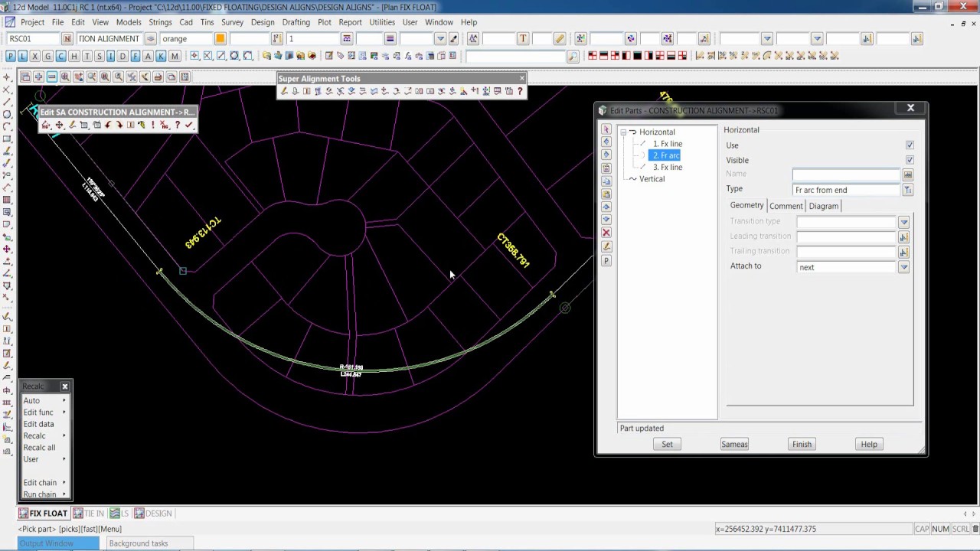Click the Trailing transition measure icon
The width and height of the screenshot is (980, 551).
(x=903, y=252)
